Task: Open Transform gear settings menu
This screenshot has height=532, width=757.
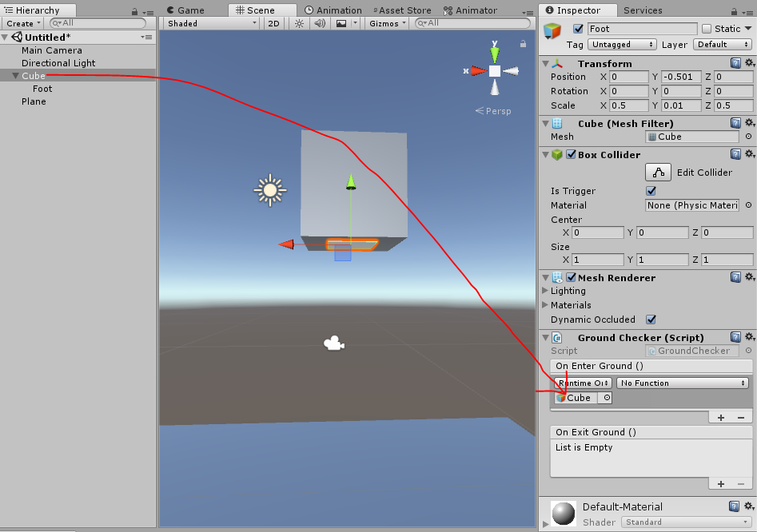Action: click(749, 62)
